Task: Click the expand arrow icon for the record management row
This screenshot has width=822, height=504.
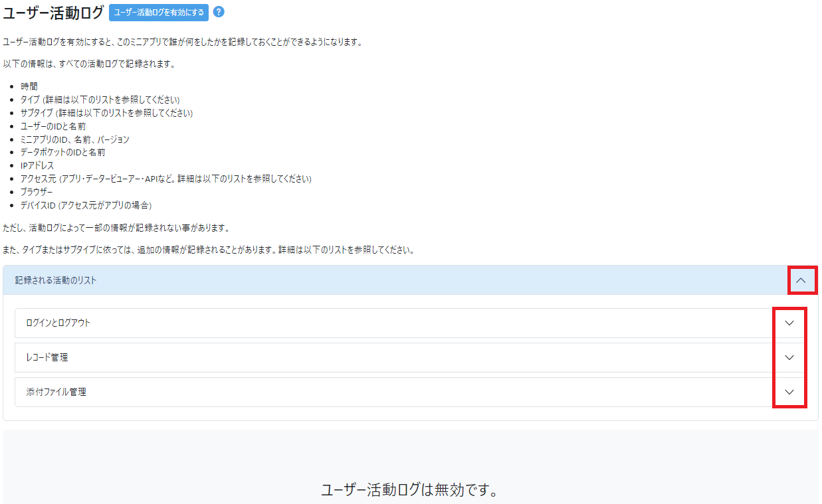Action: click(x=789, y=357)
